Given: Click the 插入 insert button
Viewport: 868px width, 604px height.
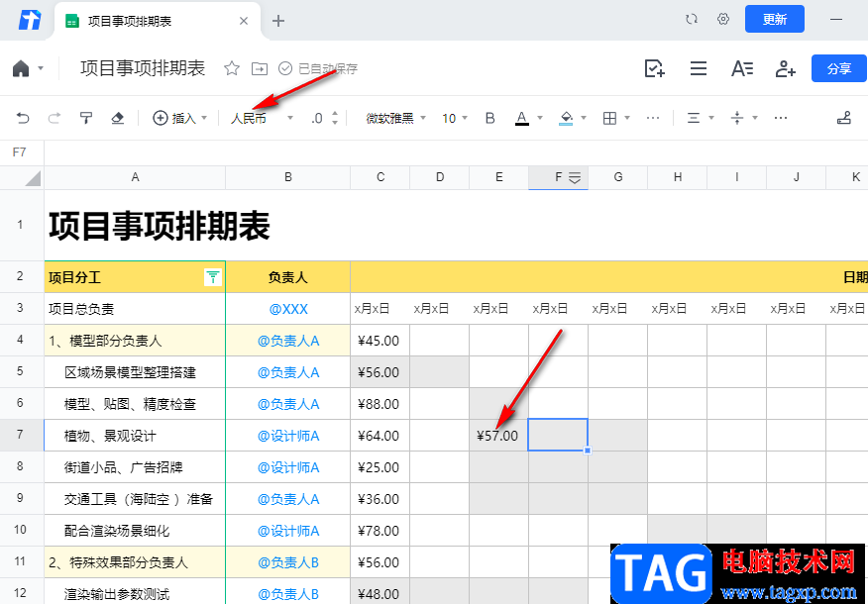Looking at the screenshot, I should click(x=174, y=118).
